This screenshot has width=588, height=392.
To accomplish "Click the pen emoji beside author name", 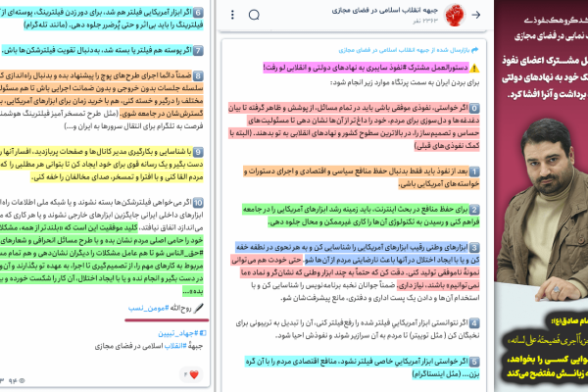I will pyautogui.click(x=198, y=307).
